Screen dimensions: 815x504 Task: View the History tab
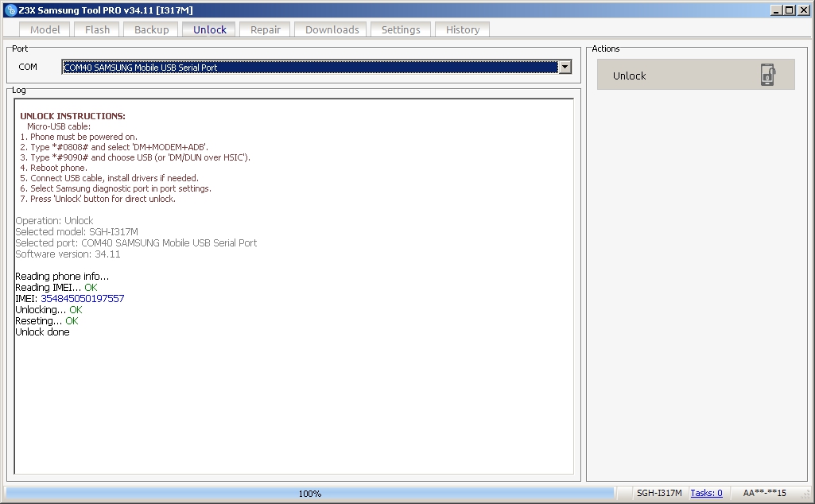coord(463,29)
